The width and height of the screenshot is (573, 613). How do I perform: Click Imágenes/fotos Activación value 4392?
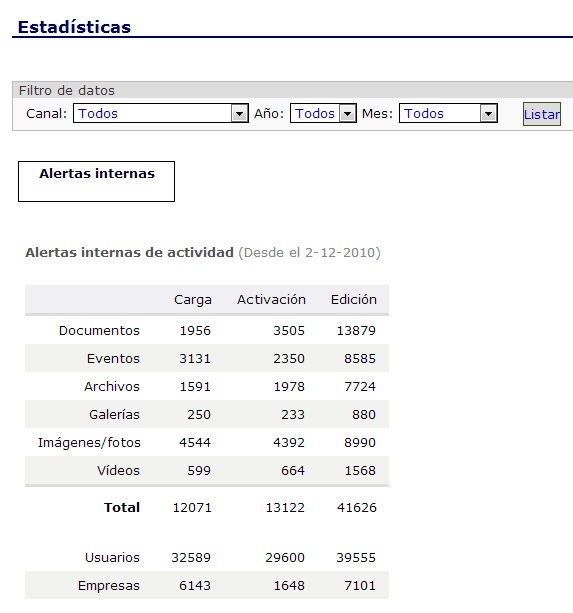pyautogui.click(x=289, y=443)
